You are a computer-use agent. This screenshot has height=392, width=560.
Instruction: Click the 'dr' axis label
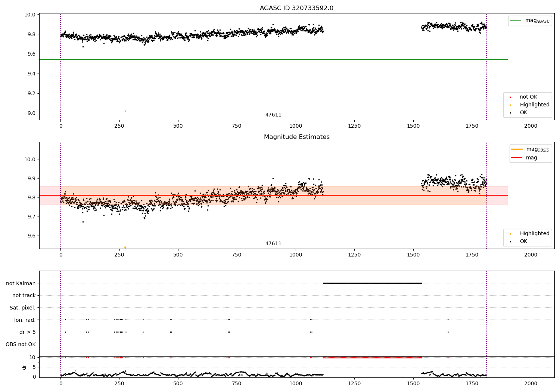[x=24, y=367]
